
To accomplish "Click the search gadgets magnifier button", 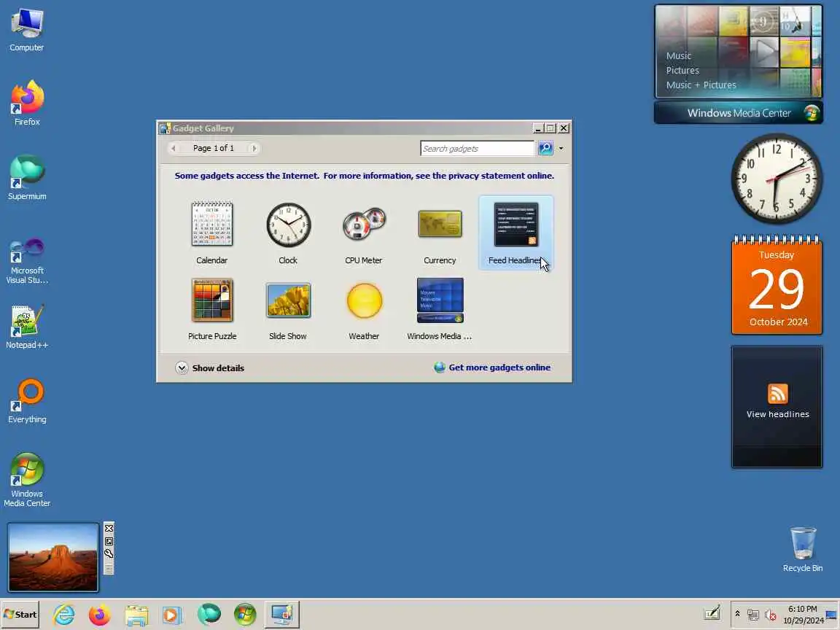I will tap(545, 149).
